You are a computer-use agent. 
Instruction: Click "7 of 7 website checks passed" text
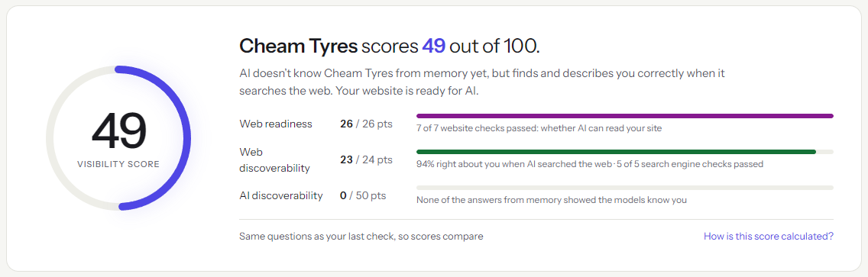pos(539,128)
